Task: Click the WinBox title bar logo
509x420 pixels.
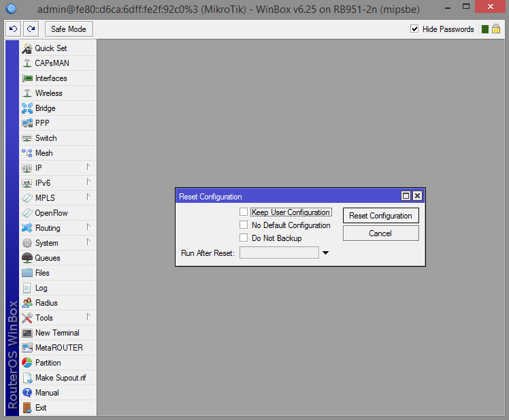Action: (11, 8)
